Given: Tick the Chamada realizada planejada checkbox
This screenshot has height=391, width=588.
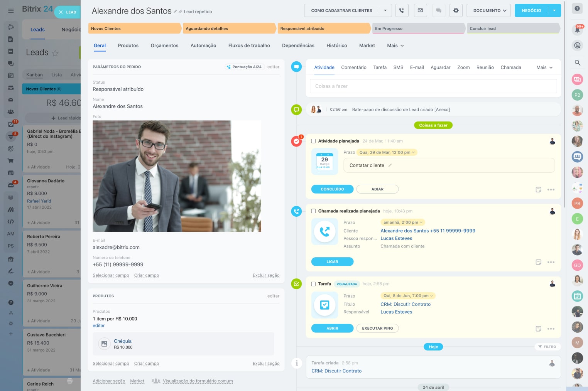Looking at the screenshot, I should click(x=313, y=211).
